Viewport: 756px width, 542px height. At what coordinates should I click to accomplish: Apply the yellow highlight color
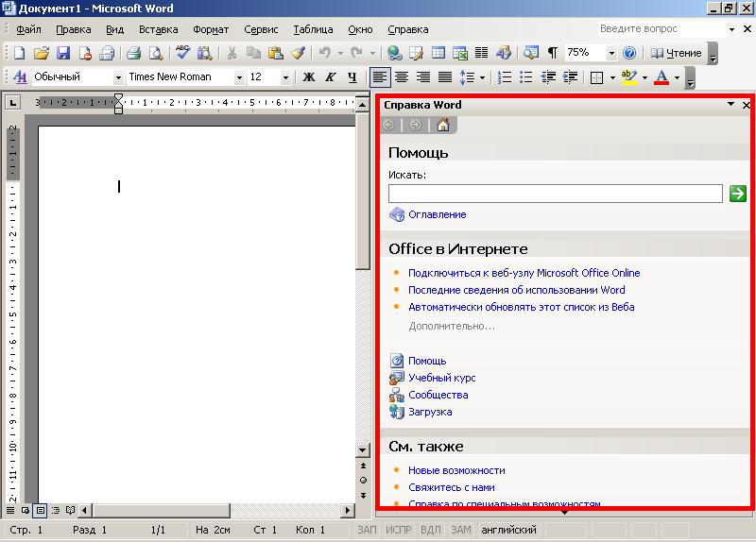[x=628, y=77]
